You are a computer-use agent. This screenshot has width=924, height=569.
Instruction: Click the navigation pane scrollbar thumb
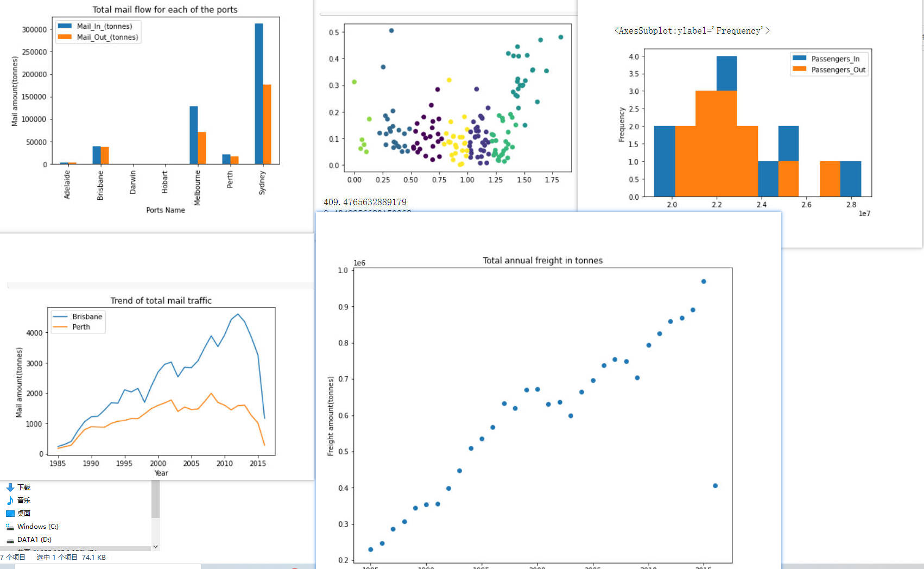pos(155,500)
